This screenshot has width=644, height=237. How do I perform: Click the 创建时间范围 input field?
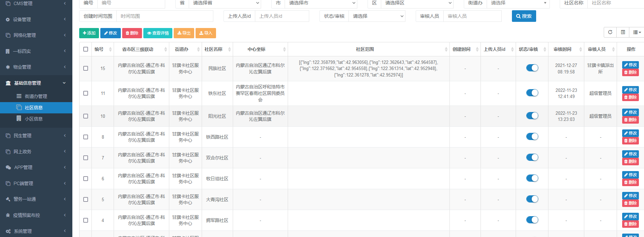[x=164, y=16]
